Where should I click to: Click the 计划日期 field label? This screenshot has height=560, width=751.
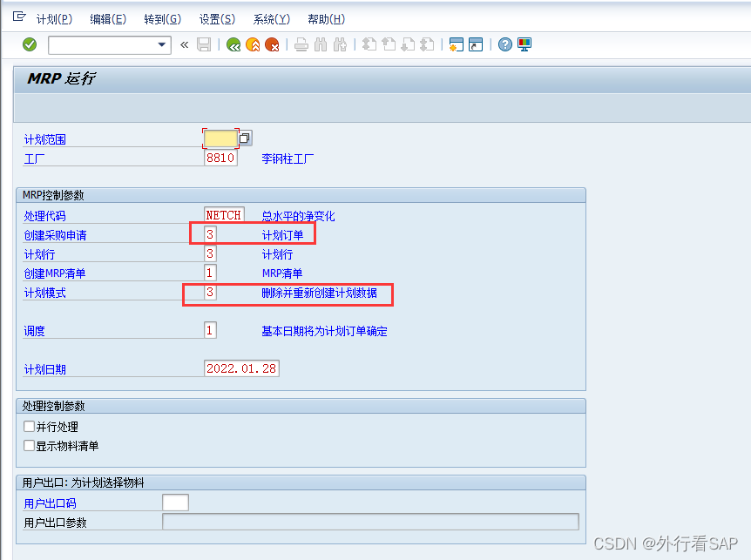tap(45, 369)
